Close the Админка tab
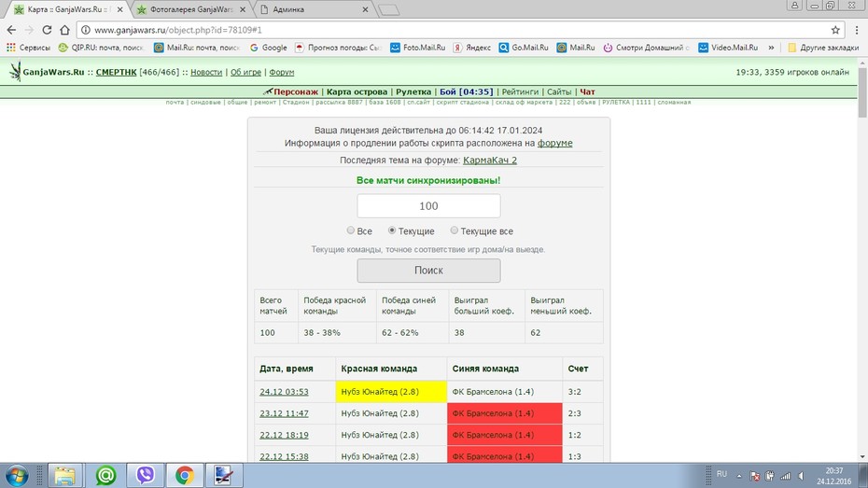Image resolution: width=868 pixels, height=488 pixels. (x=365, y=9)
